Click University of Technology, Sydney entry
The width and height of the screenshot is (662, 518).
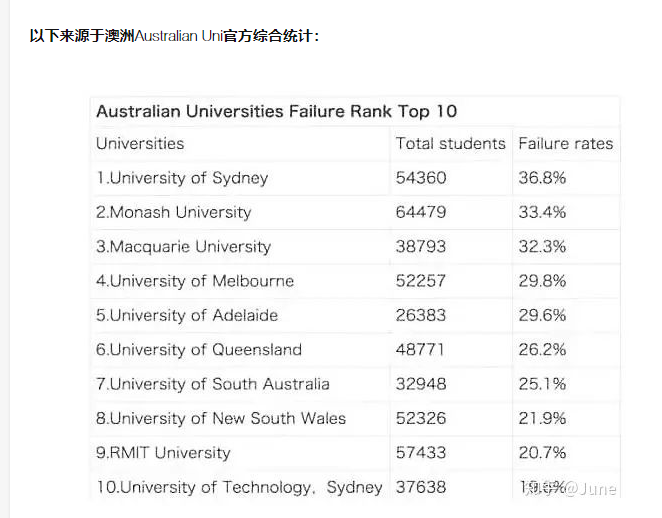tap(239, 487)
